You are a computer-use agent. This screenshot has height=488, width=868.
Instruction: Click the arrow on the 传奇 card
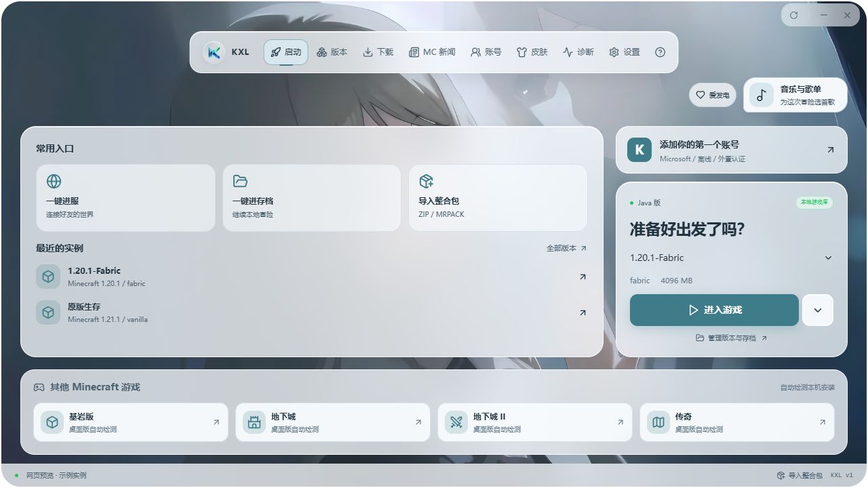point(823,422)
